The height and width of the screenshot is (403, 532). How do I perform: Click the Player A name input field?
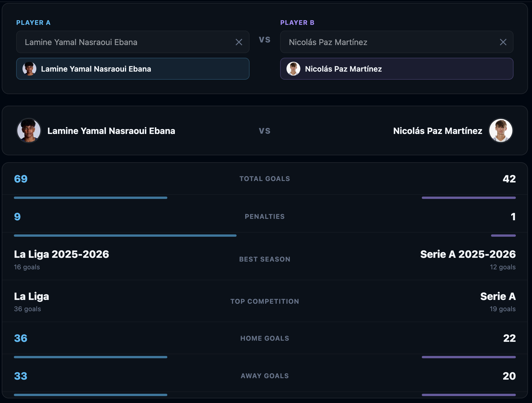[x=133, y=42]
